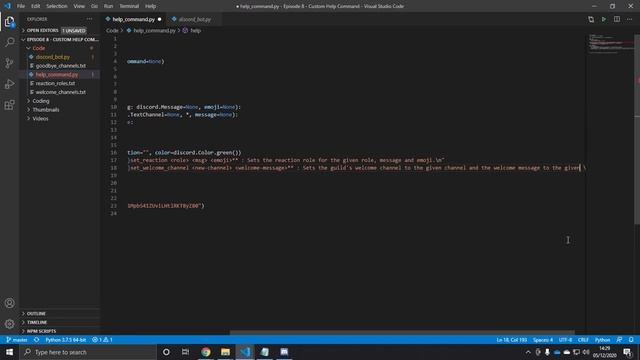Image resolution: width=640 pixels, height=360 pixels.
Task: Open the Terminal menu
Action: pyautogui.click(x=129, y=6)
